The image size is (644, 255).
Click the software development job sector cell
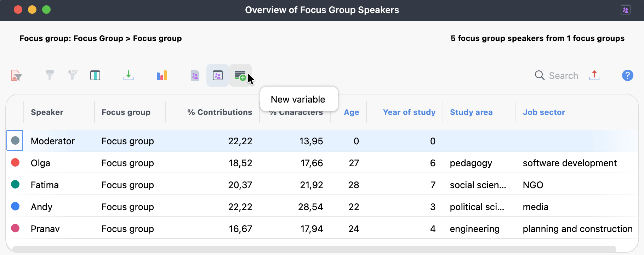(x=570, y=163)
